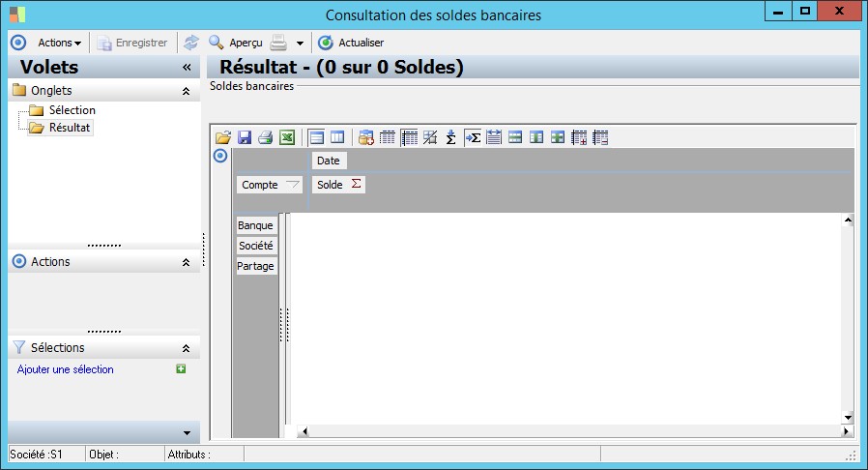
Task: Open the panel options arrow below Sélections
Action: point(187,433)
